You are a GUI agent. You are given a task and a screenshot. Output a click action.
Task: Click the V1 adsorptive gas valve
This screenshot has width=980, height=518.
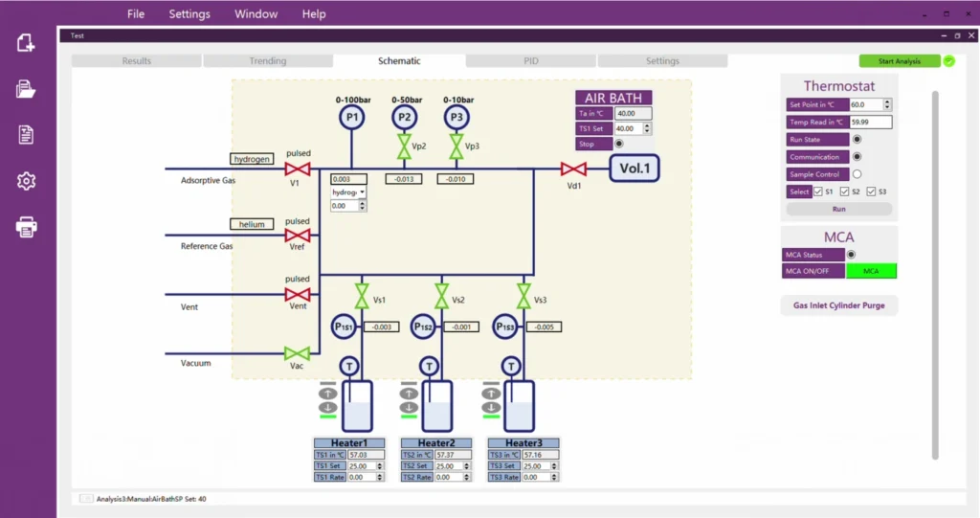tap(299, 169)
